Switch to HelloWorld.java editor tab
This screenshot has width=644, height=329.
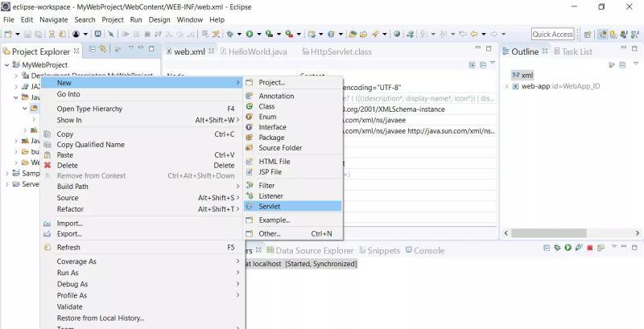click(x=254, y=51)
